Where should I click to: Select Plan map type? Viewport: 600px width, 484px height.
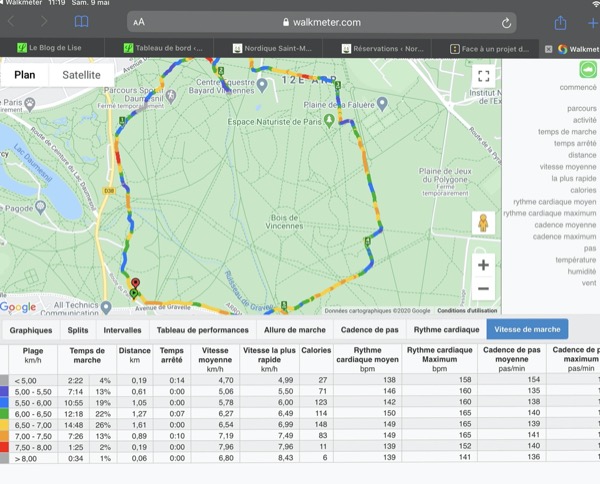coord(25,75)
